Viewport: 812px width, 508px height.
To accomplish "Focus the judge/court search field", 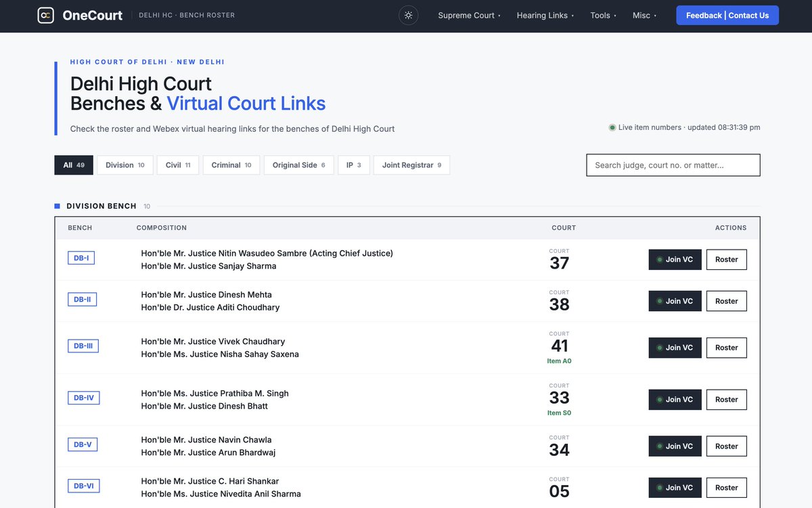I will pyautogui.click(x=673, y=165).
